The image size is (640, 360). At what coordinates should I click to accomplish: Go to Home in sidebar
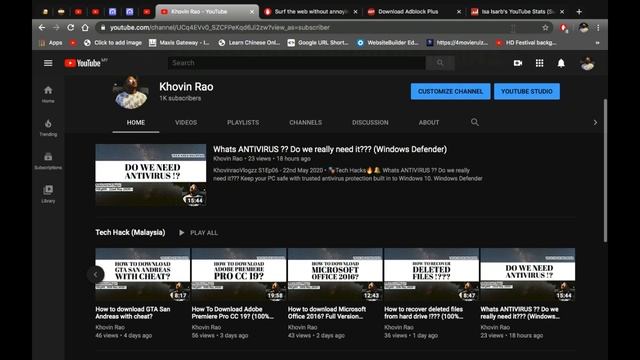point(48,94)
